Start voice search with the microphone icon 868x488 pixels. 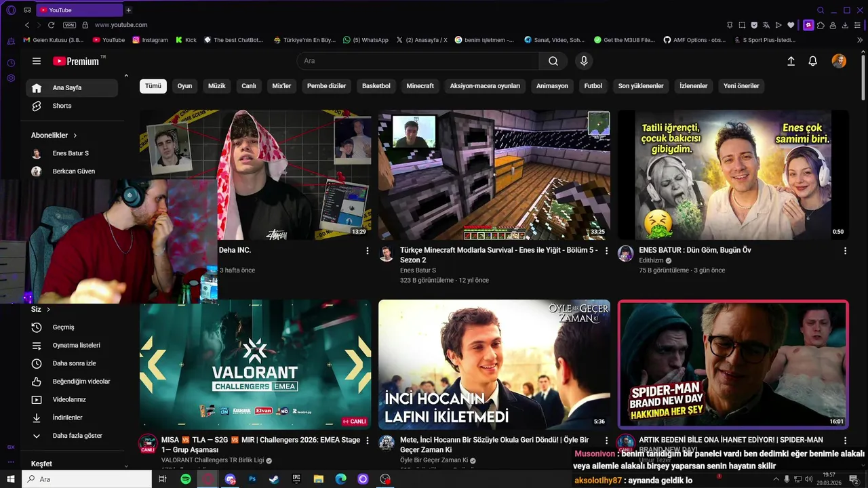[584, 61]
